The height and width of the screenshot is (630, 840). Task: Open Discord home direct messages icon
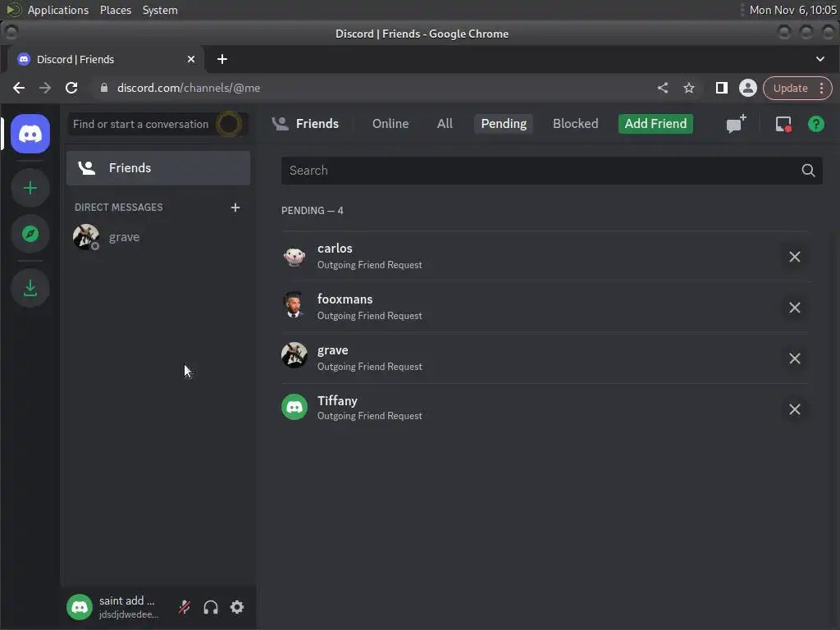(30, 134)
